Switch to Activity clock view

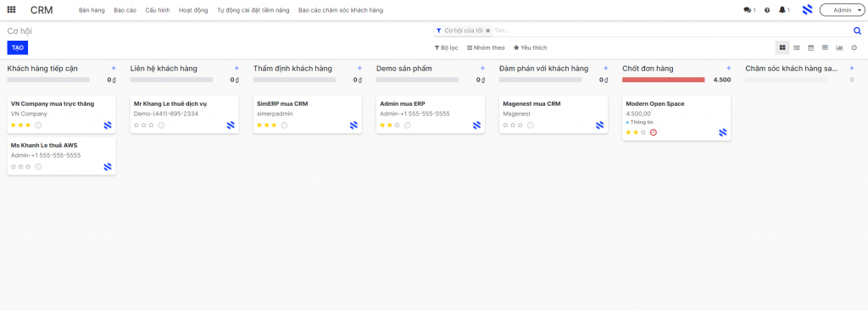(x=854, y=47)
